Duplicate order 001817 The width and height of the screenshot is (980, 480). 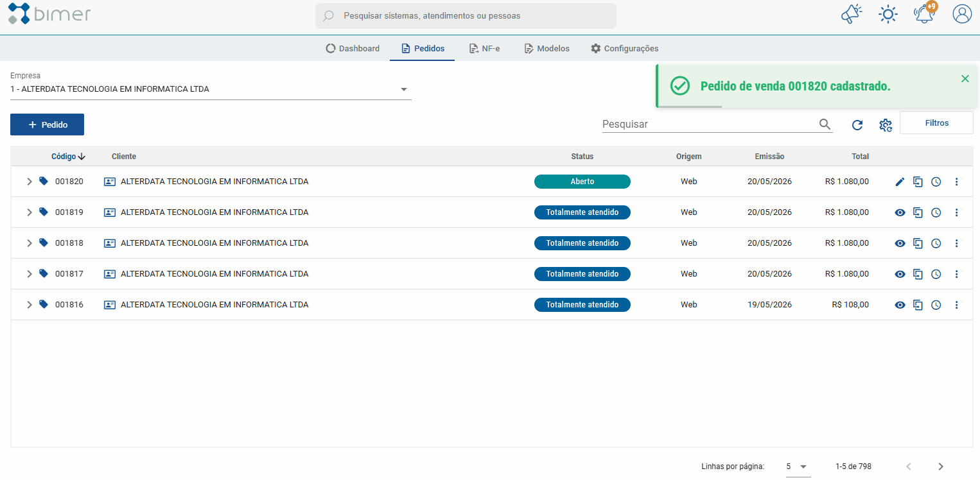coord(918,275)
